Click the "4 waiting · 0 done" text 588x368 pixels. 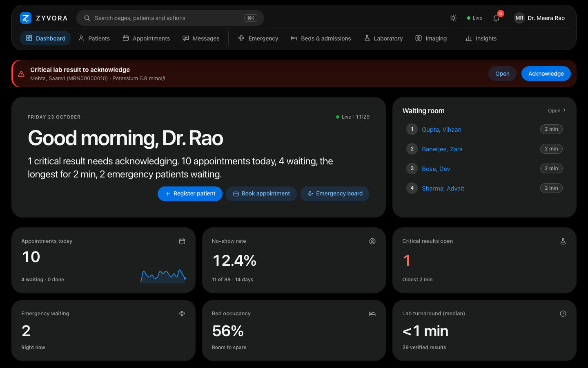tap(42, 280)
